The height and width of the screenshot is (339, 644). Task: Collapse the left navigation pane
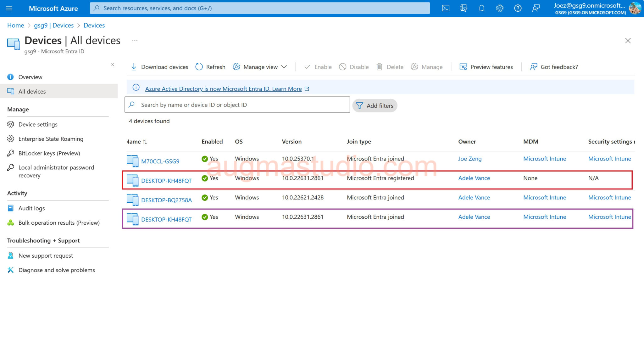point(112,65)
